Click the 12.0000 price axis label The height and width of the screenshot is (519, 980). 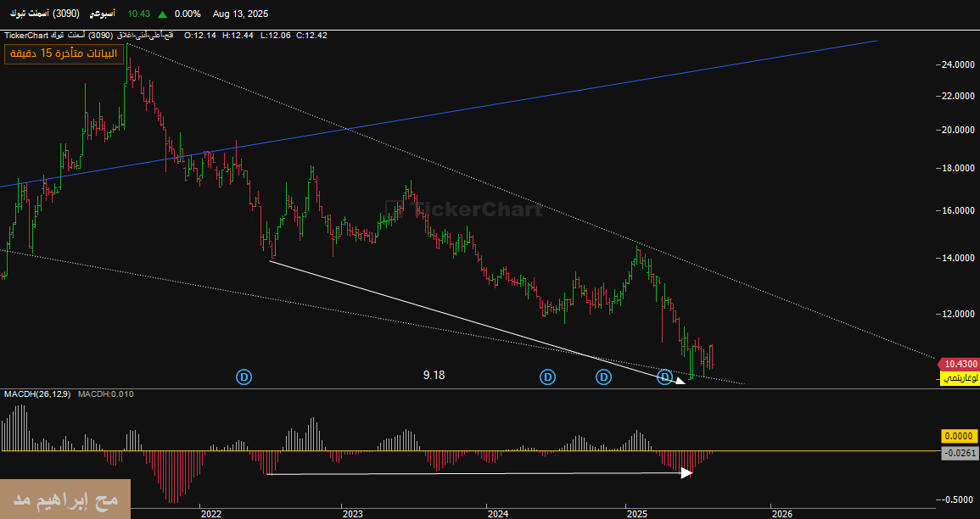957,314
